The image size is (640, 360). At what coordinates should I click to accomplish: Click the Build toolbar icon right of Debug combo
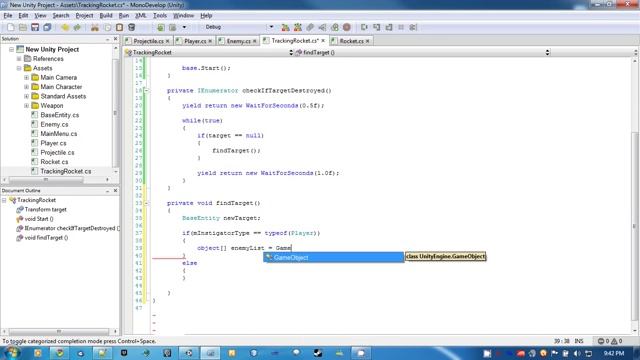tap(285, 27)
